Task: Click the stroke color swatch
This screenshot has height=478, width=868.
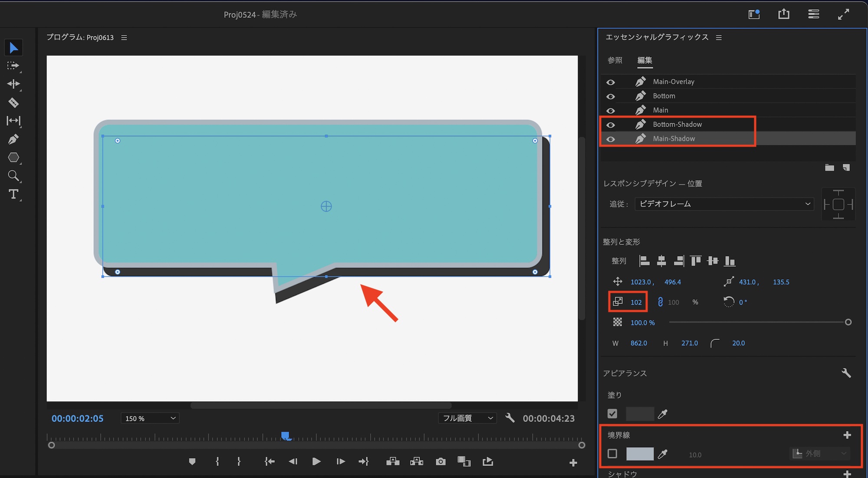Action: pyautogui.click(x=640, y=454)
